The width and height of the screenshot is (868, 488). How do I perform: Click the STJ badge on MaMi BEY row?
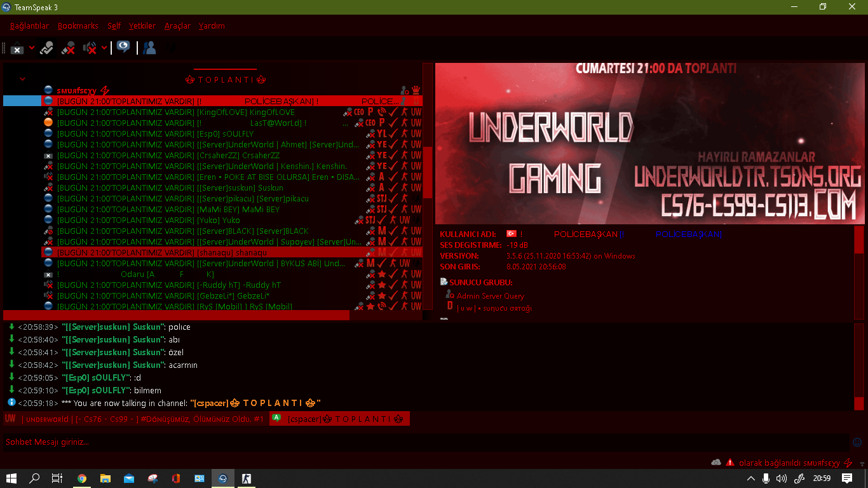[x=381, y=209]
